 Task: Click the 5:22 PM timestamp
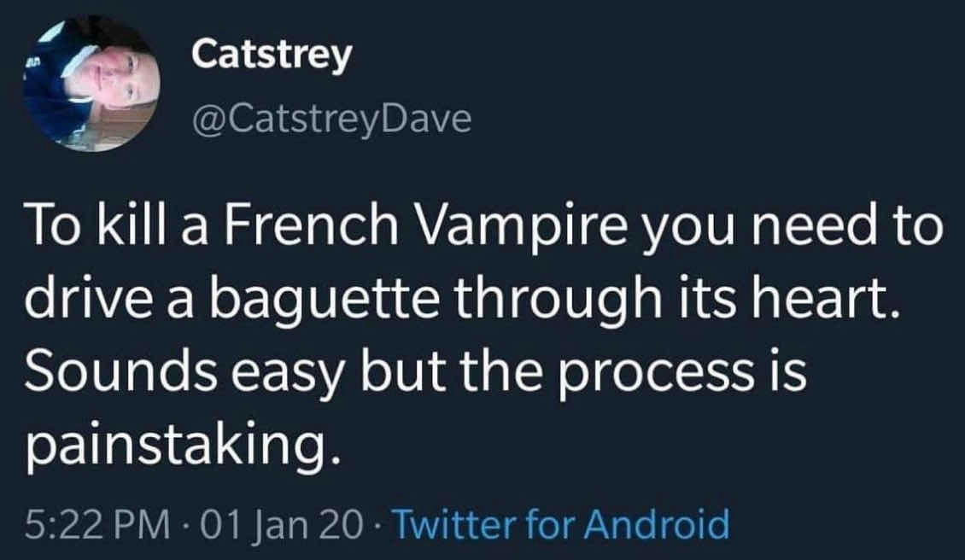tap(97, 525)
